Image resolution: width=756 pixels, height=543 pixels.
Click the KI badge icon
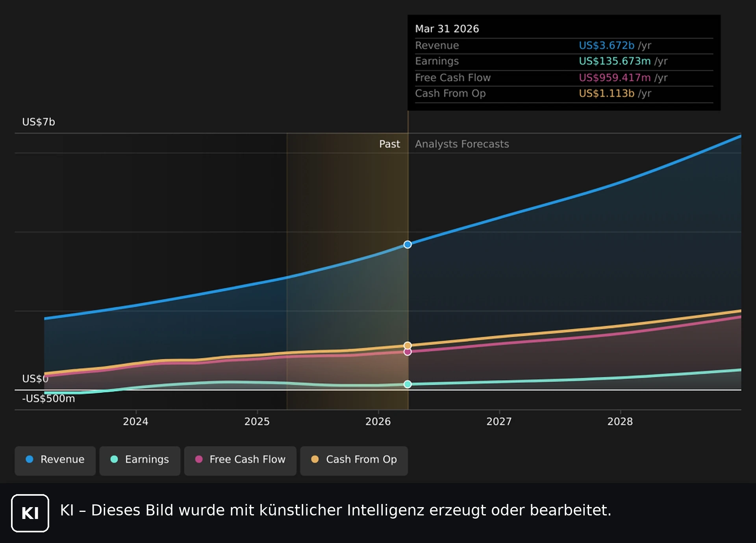tap(30, 513)
